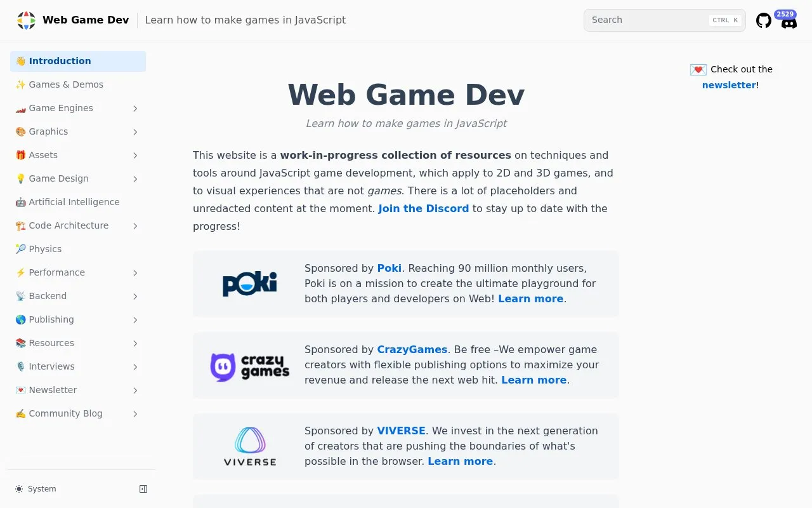The height and width of the screenshot is (508, 812).
Task: Expand the Newsletter section chevron
Action: 135,391
